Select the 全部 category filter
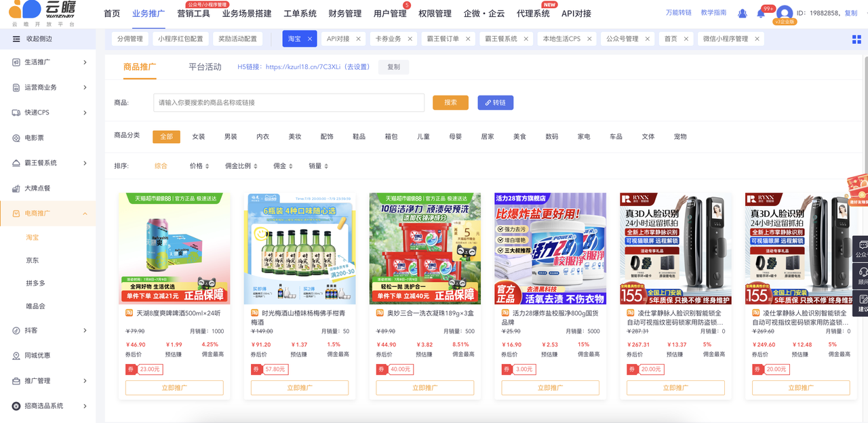 [x=166, y=136]
